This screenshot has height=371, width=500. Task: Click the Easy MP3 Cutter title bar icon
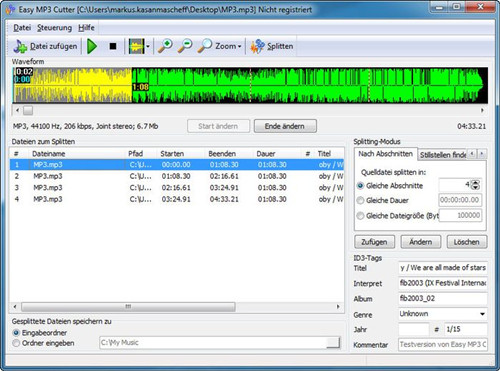pyautogui.click(x=10, y=10)
